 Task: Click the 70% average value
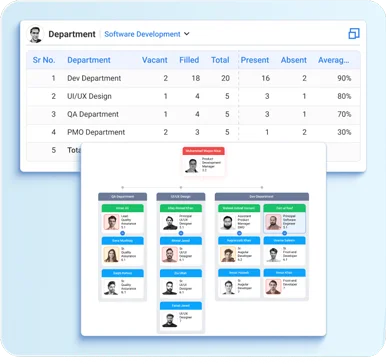click(x=344, y=114)
